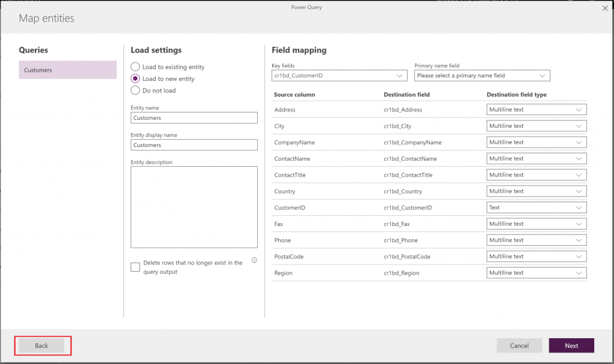Viewport: 614px width, 364px height.
Task: Open field type dropdown for ContactName row
Action: [537, 159]
